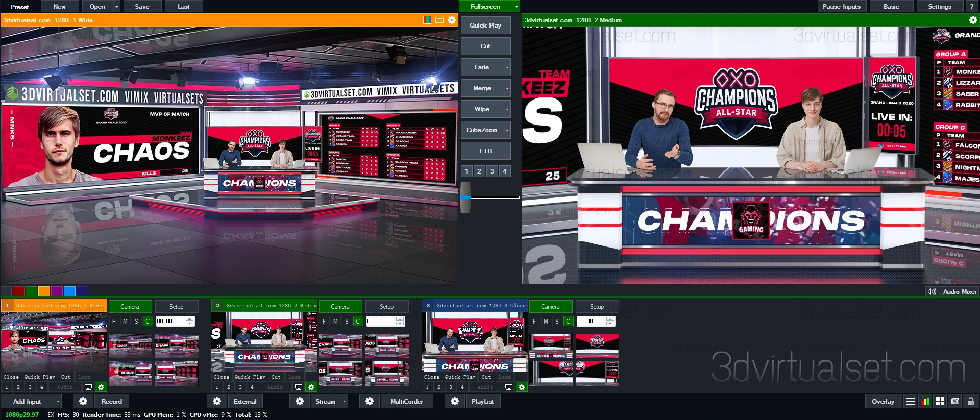This screenshot has height=420, width=980.
Task: Click the time field 00:00 on input 2
Action: (x=382, y=321)
